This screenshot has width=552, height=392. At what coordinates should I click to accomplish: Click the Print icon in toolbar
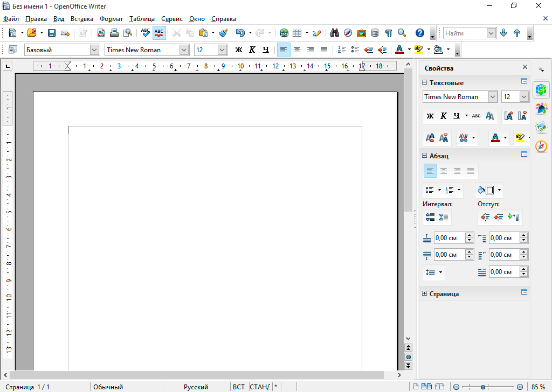tap(114, 33)
